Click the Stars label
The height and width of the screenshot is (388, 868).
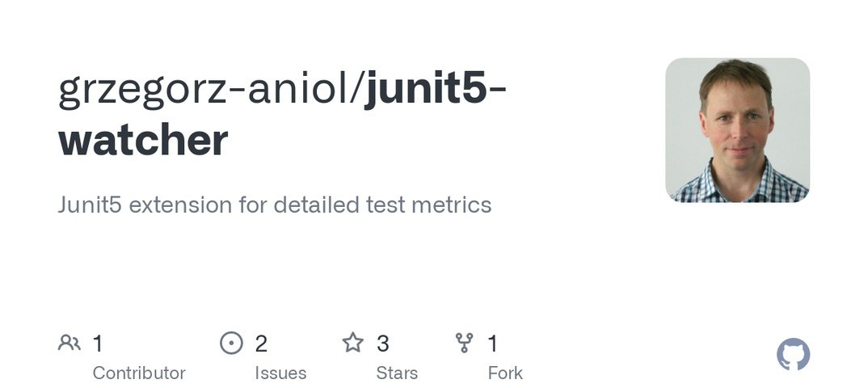(397, 373)
